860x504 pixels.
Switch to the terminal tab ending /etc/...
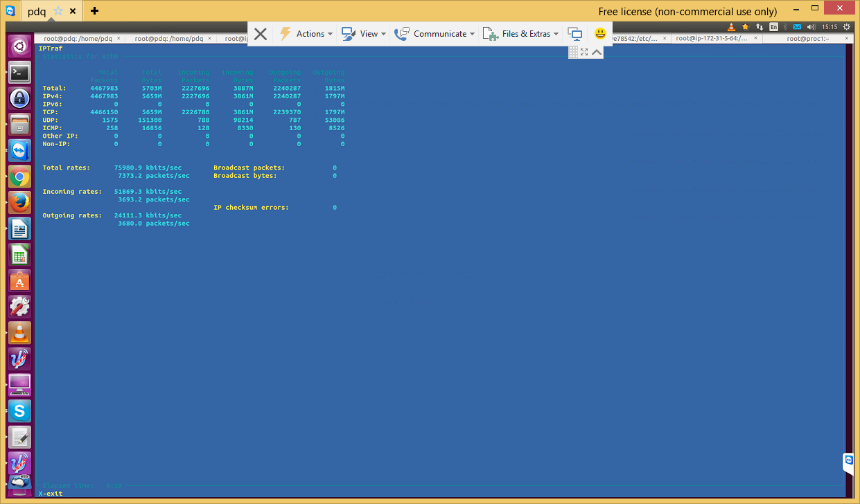[x=635, y=39]
